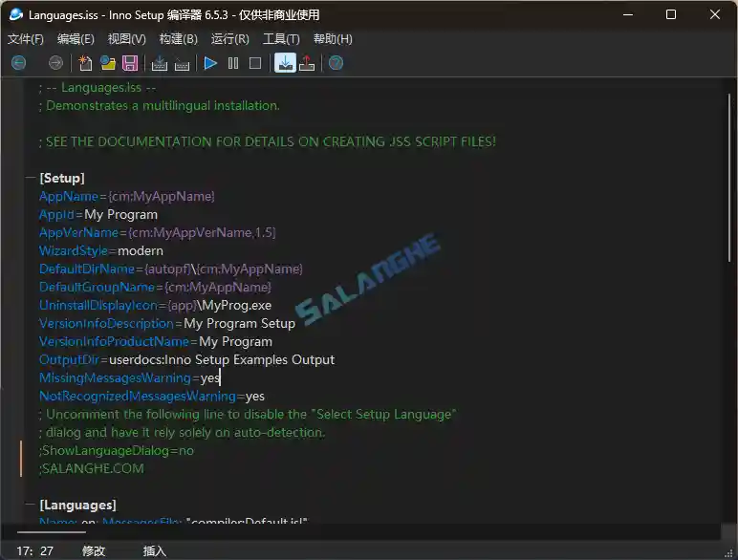Toggle the Target Setup button
738x560 pixels.
(285, 63)
